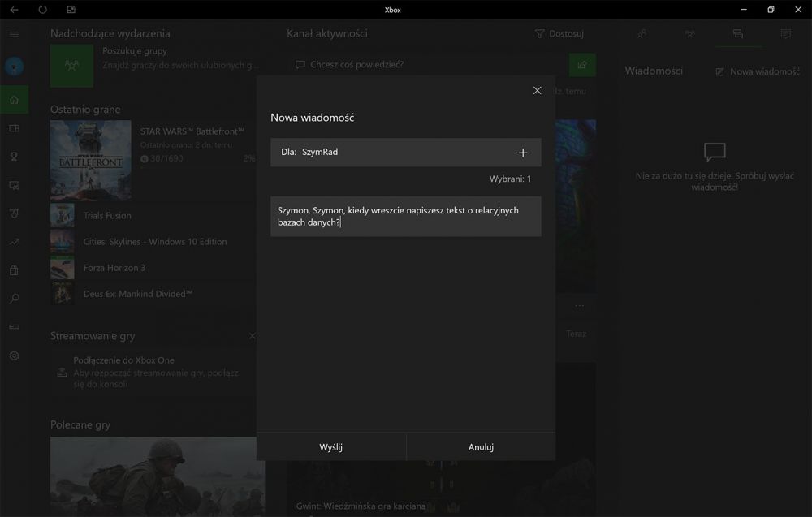Close the Nowa wiadomość dialog with X
812x517 pixels.
click(537, 91)
